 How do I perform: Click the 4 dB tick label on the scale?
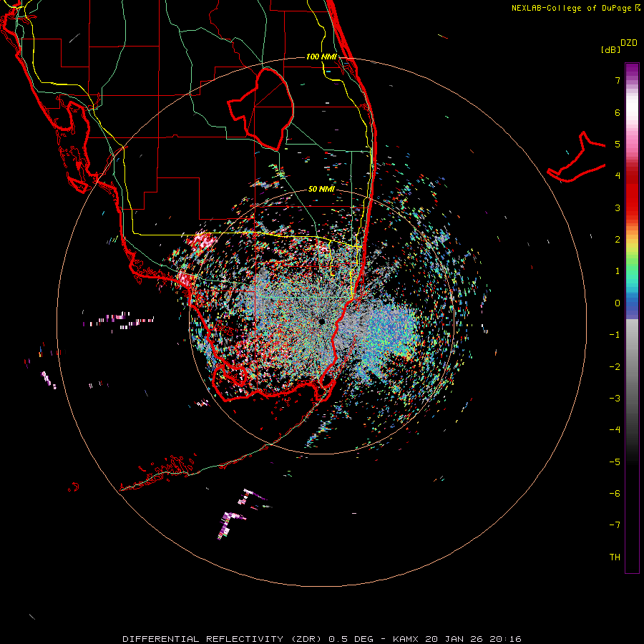(x=618, y=176)
